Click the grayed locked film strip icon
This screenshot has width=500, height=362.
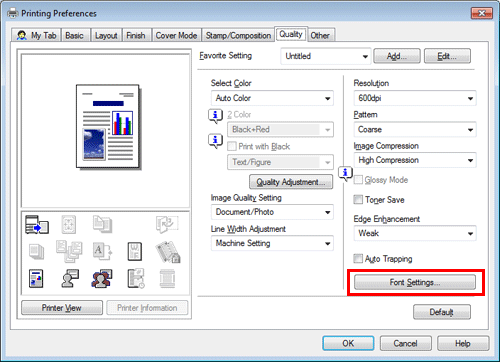pyautogui.click(x=168, y=252)
